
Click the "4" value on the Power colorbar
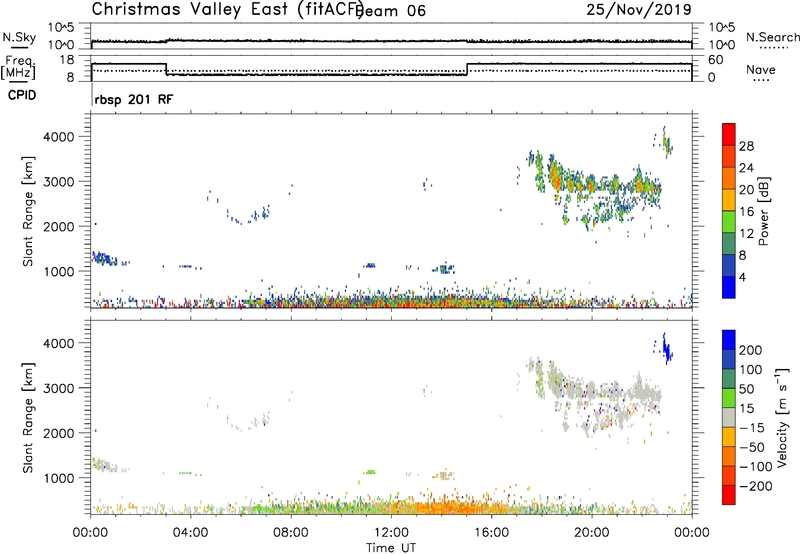(x=743, y=277)
